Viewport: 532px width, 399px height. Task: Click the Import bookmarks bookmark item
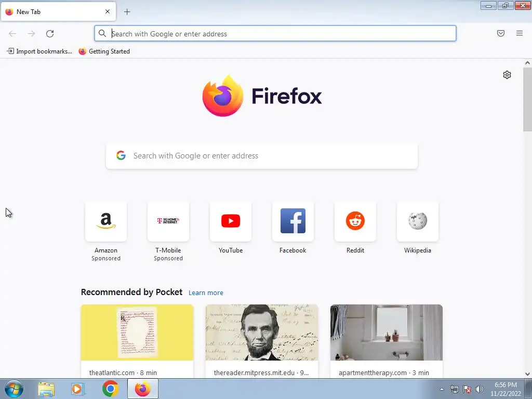[39, 51]
